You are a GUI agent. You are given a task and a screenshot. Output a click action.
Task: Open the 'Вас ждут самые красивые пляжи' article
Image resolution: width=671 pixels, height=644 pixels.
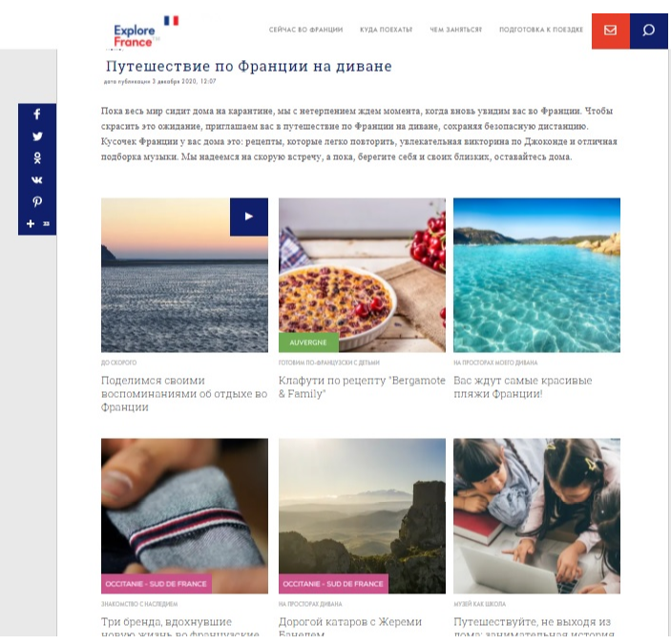point(522,387)
